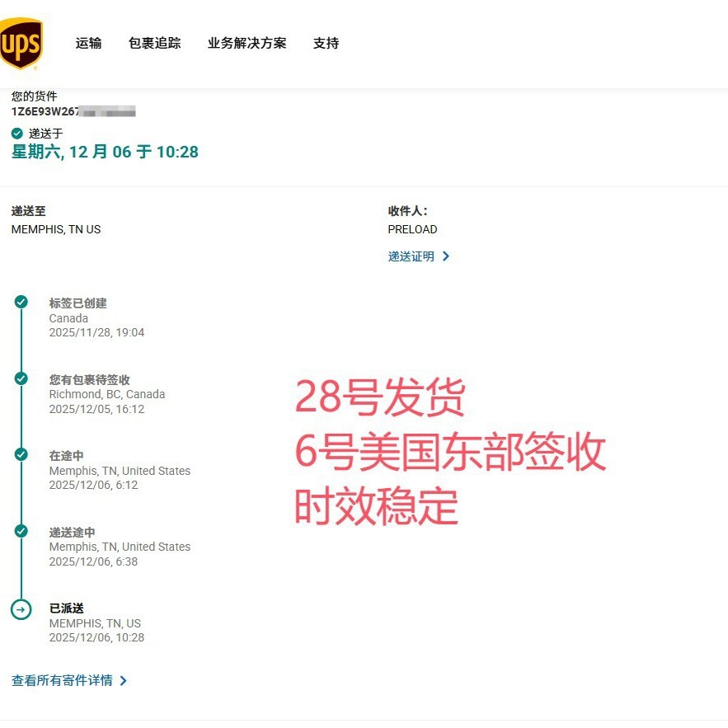Click timestamp 2025/12/06, 10:28
This screenshot has width=728, height=728.
click(x=96, y=637)
